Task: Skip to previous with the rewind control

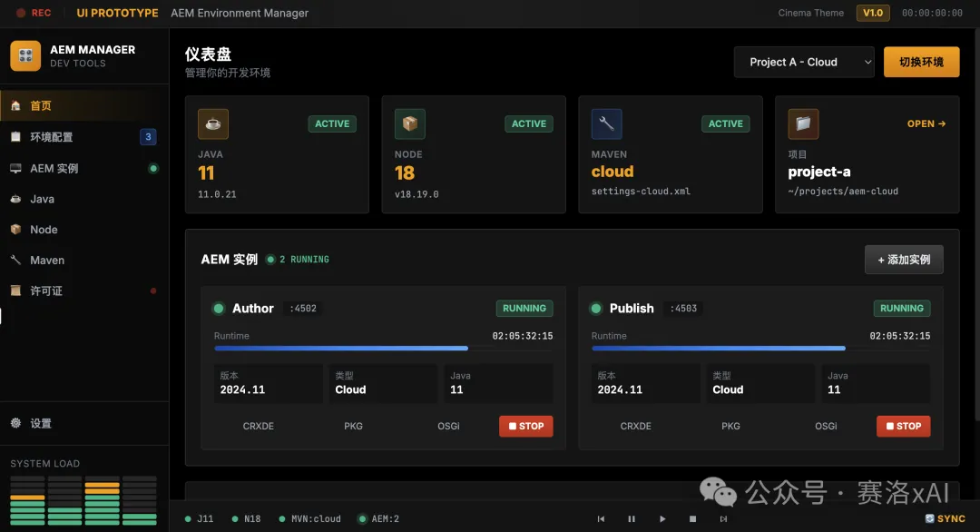Action: [x=601, y=518]
